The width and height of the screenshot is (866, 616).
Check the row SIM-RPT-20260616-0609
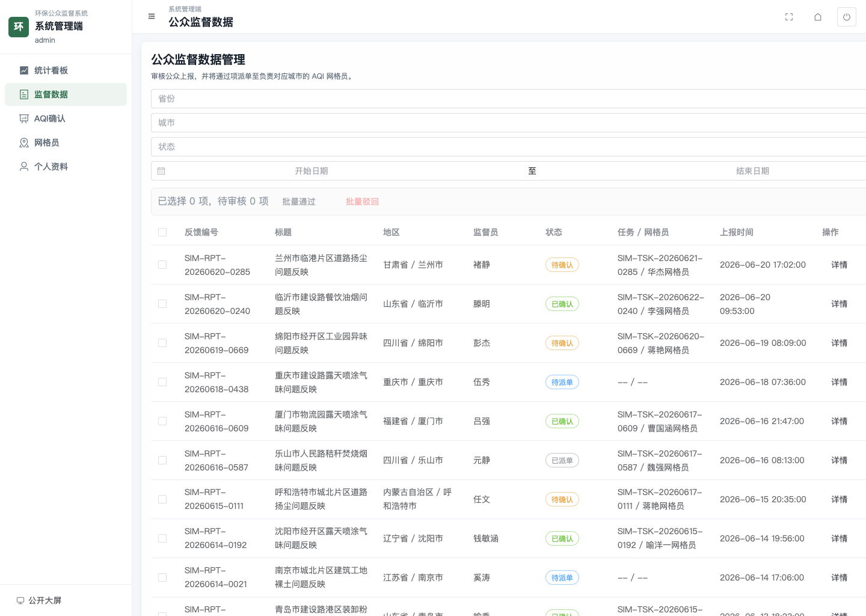tap(162, 421)
